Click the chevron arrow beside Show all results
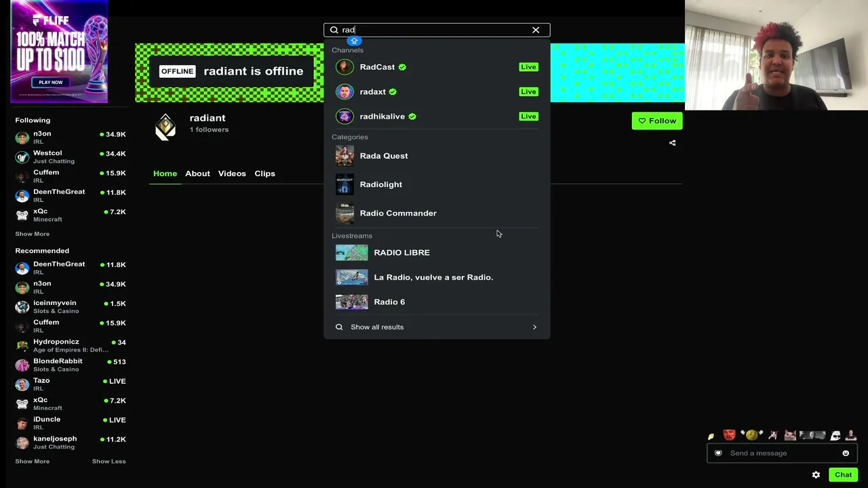Screen dimensions: 868x488 534,327
